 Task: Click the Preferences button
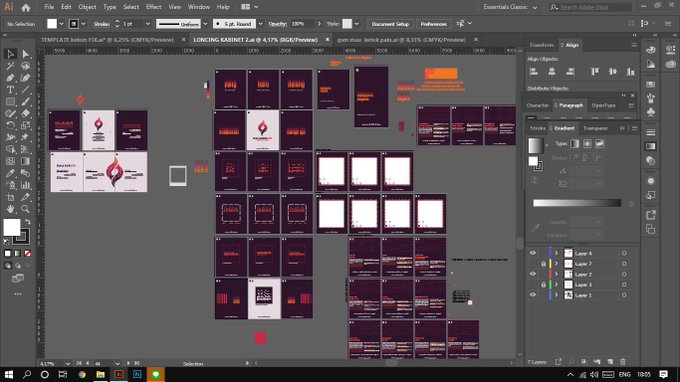(433, 24)
